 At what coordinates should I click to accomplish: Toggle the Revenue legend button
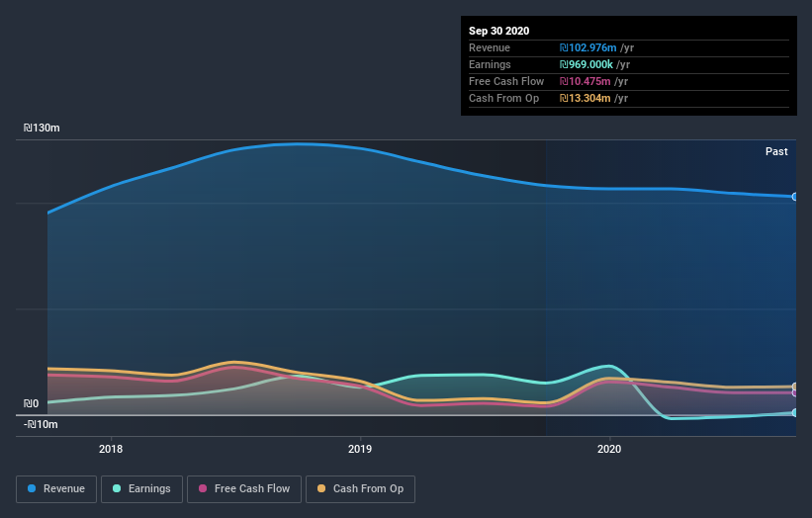tap(56, 489)
